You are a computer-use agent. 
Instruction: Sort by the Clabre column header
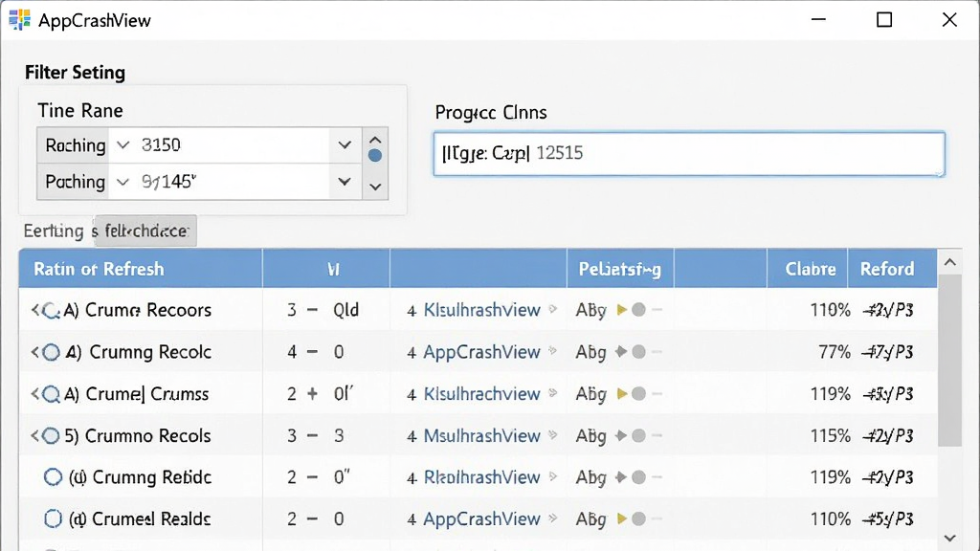coord(808,269)
